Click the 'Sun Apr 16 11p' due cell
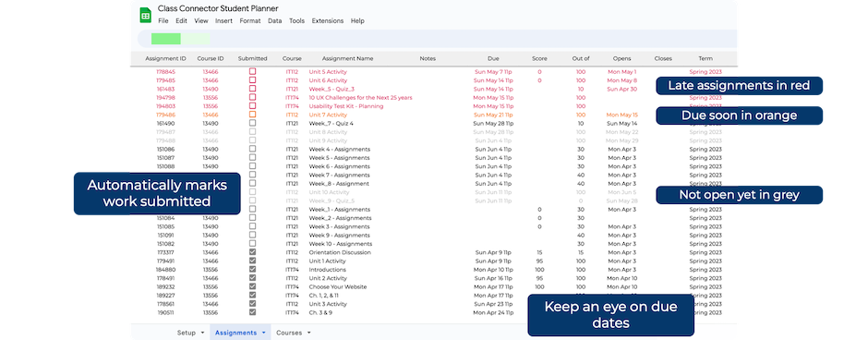The image size is (868, 340). pos(493,278)
